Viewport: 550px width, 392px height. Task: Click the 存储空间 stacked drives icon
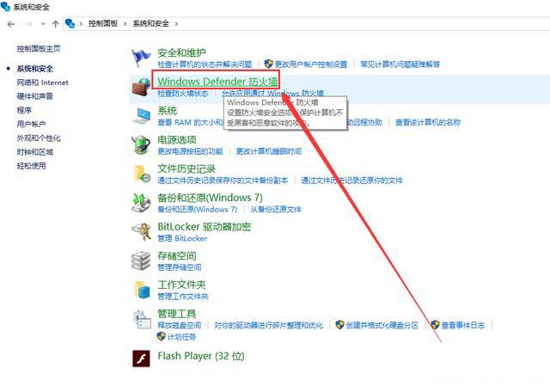(x=141, y=260)
